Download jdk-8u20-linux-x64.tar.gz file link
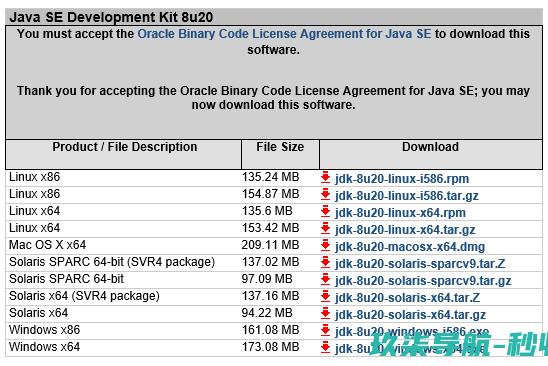 405,230
